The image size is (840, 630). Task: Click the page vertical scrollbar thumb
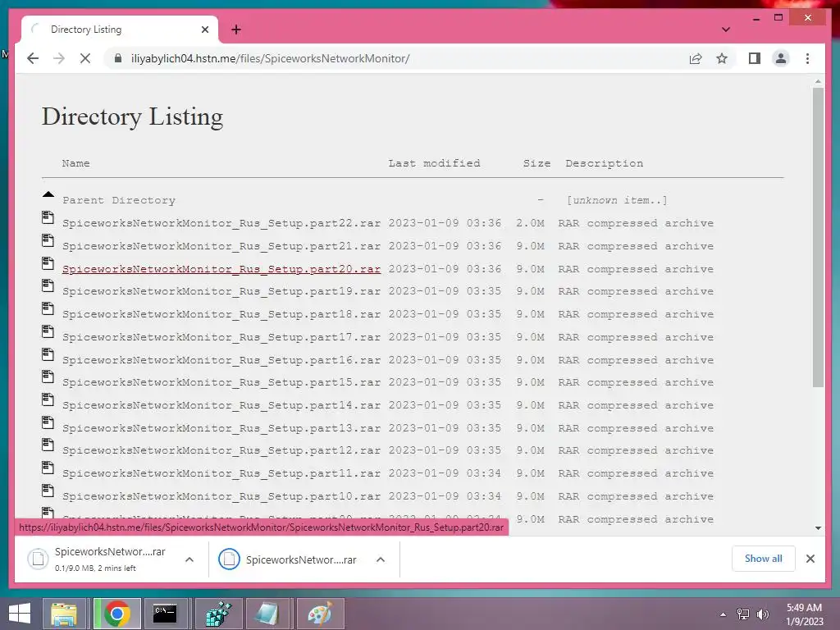coord(818,237)
